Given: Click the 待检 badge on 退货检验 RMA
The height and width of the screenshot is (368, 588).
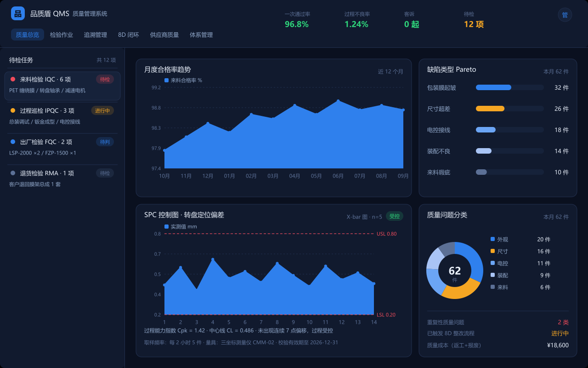Looking at the screenshot, I should [x=105, y=173].
